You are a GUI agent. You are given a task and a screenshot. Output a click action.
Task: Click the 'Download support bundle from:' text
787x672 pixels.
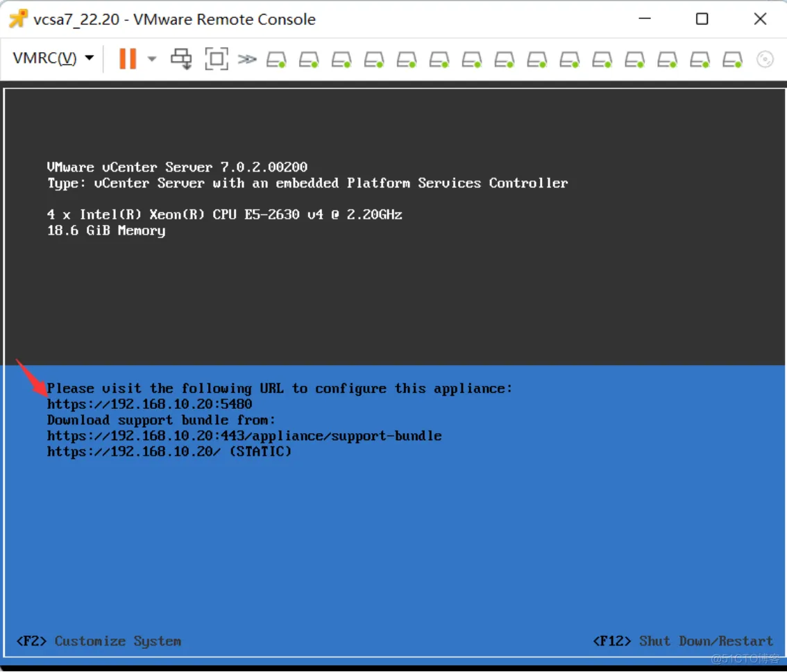click(x=161, y=420)
